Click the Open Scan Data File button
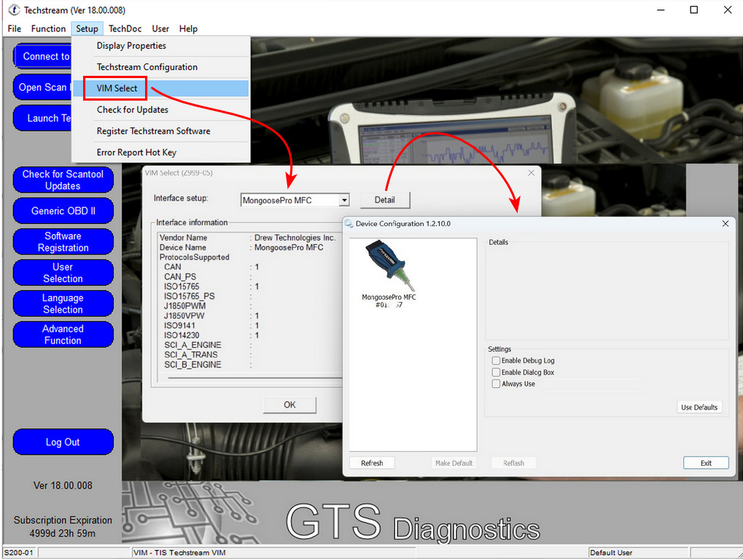This screenshot has height=560, width=743. (42, 87)
